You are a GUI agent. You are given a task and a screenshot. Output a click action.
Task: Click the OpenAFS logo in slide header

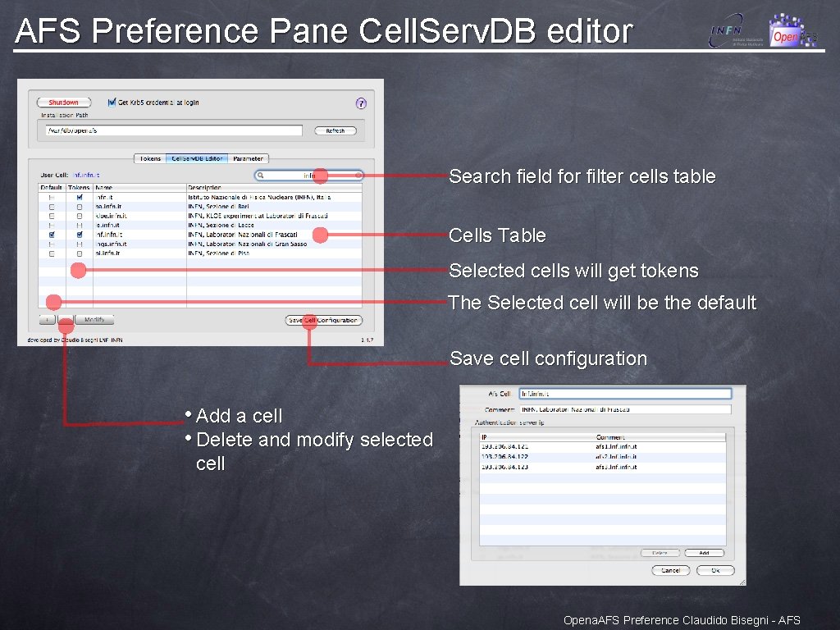point(793,30)
